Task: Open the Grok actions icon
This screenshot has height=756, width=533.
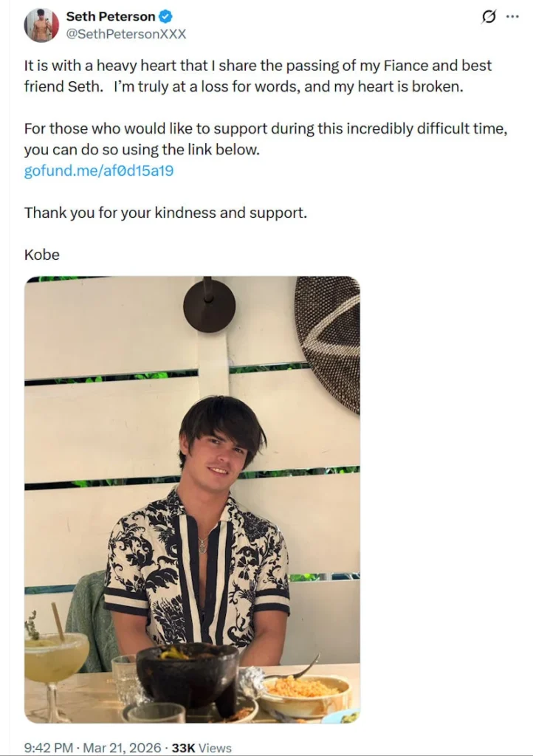Action: [488, 17]
